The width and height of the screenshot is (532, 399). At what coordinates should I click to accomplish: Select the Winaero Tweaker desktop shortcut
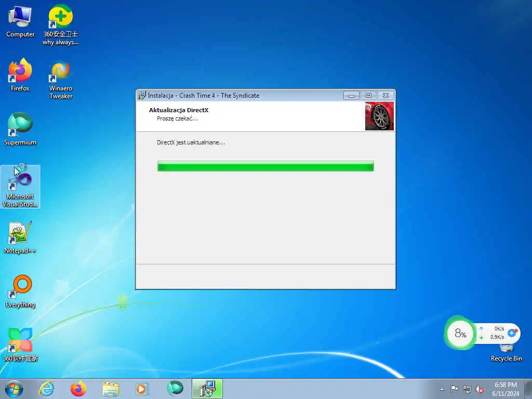pos(61,80)
